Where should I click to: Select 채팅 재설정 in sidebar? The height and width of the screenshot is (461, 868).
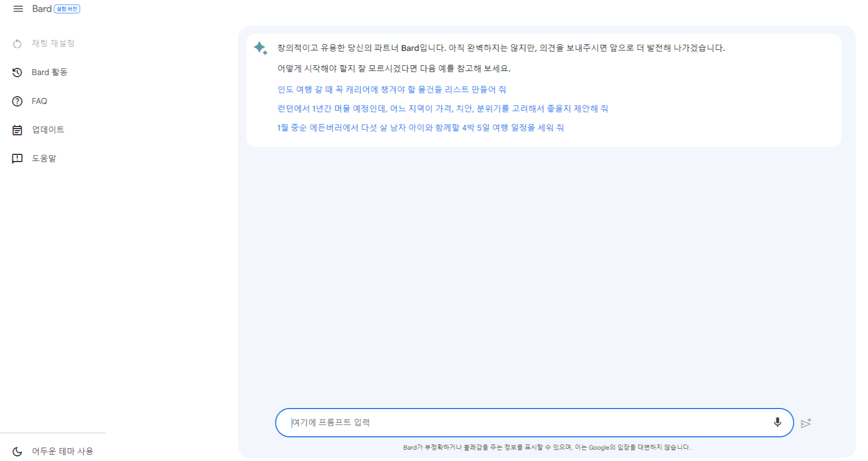click(53, 43)
